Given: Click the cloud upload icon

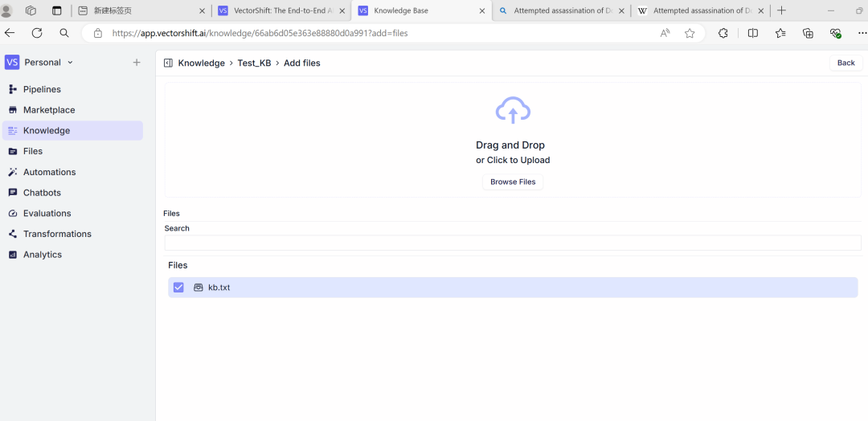Looking at the screenshot, I should pyautogui.click(x=513, y=110).
